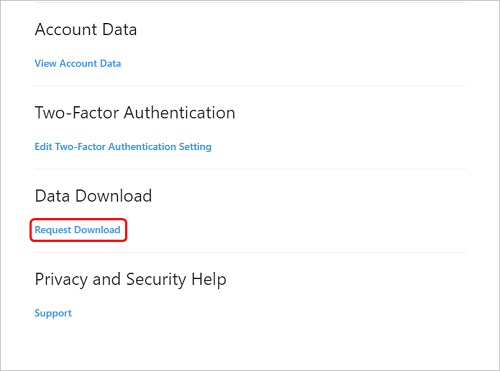
Task: Get privacy and security support
Action: coord(53,313)
